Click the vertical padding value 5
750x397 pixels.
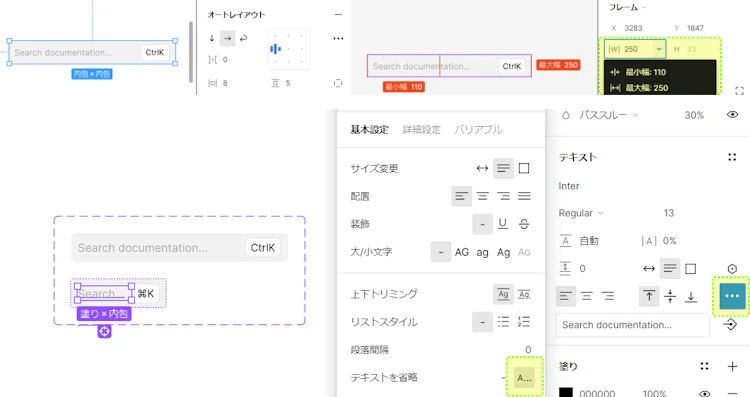(288, 83)
